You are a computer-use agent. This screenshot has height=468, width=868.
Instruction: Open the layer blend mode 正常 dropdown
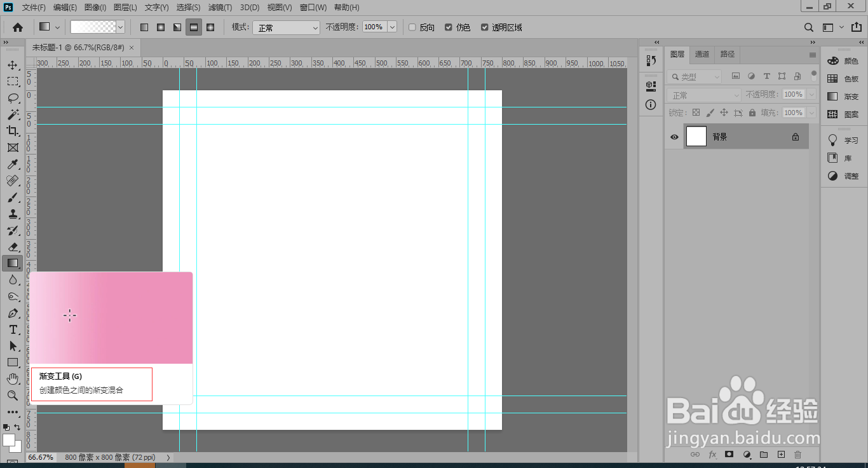705,95
